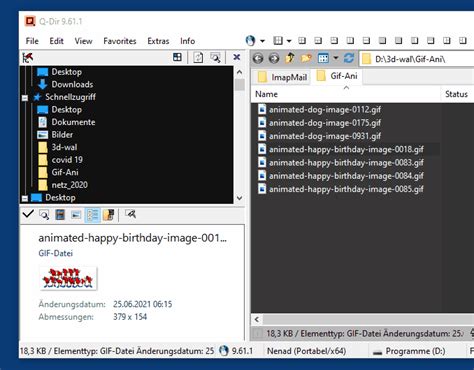Screen dimensions: 474x370
Task: Collapse the bottom Desktop tree node
Action: 25,198
